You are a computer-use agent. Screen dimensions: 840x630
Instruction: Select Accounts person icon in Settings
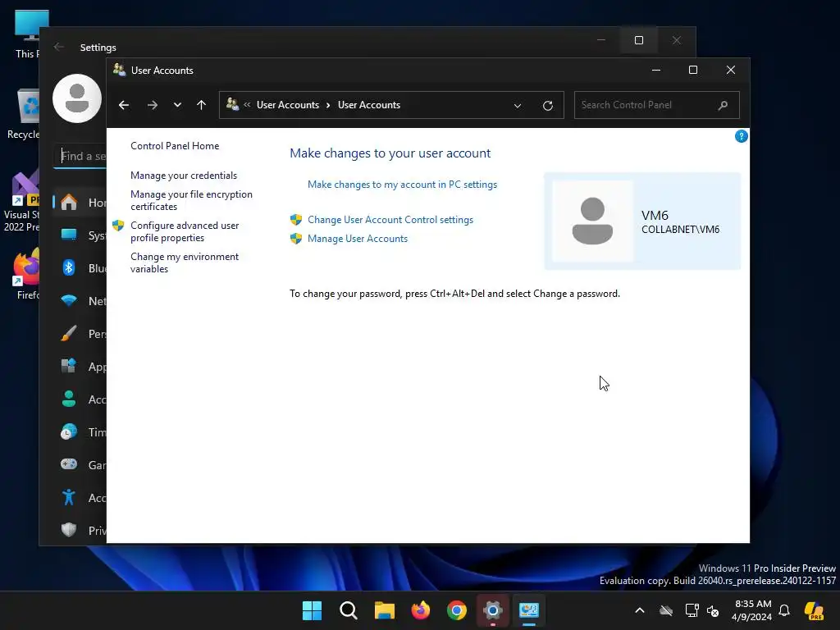pos(69,399)
